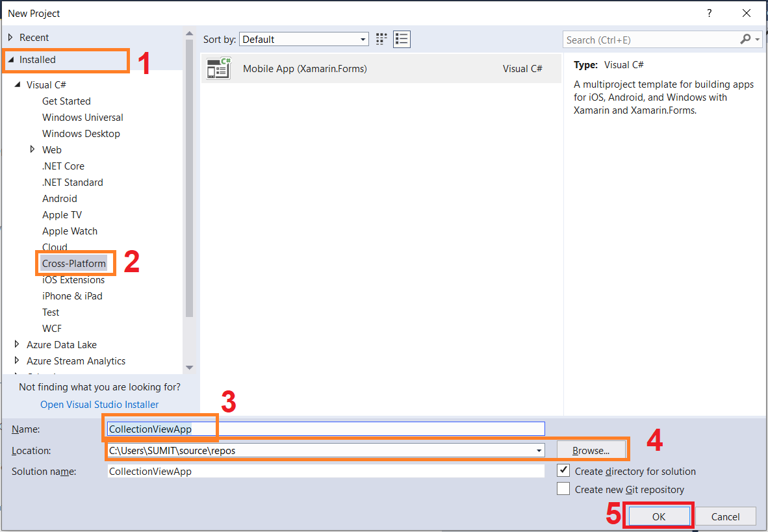Click the search magnifier icon

[745, 39]
